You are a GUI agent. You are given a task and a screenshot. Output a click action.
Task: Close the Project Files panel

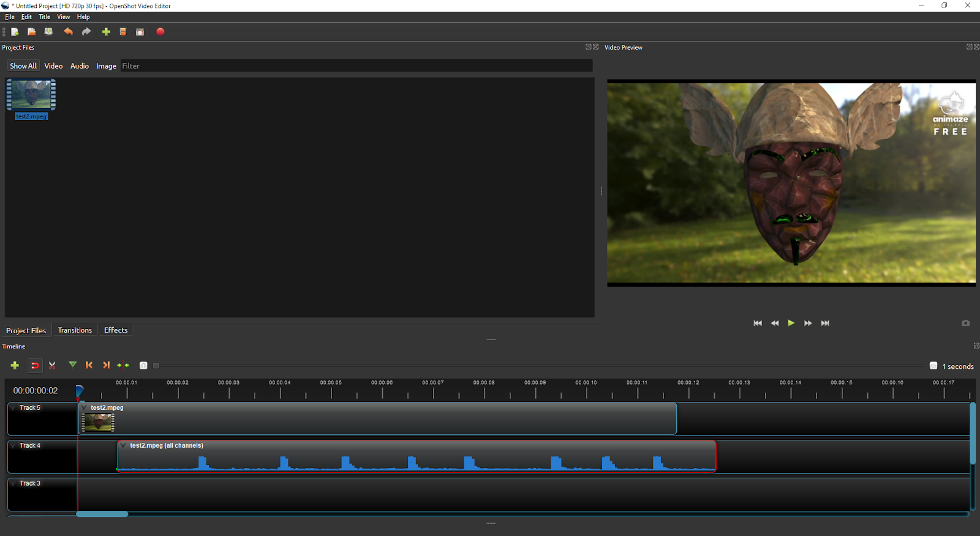pyautogui.click(x=596, y=47)
